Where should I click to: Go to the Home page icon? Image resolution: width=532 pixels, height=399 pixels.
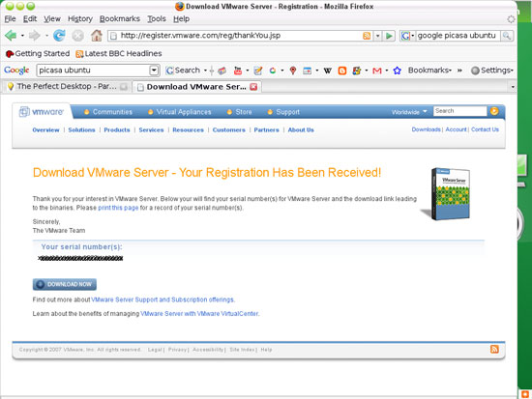(97, 35)
